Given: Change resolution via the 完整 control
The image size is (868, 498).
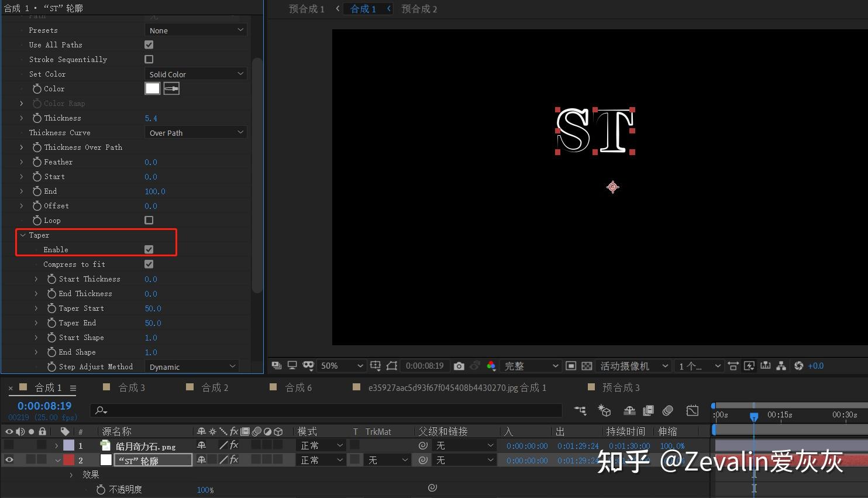Looking at the screenshot, I should 529,366.
